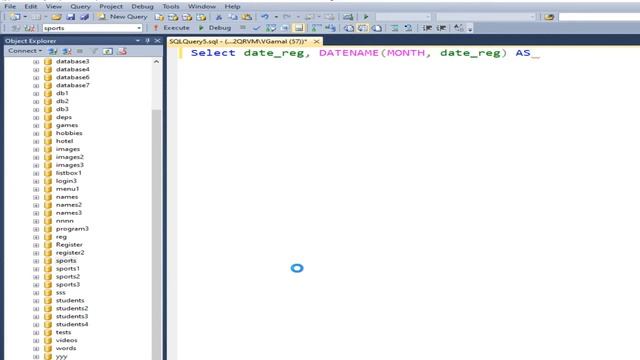The height and width of the screenshot is (360, 640).
Task: Open the Edit menu
Action: point(31,7)
